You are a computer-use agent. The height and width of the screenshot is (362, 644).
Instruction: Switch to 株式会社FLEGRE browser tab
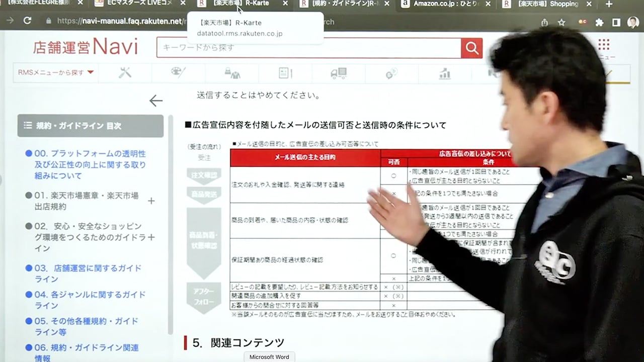point(39,3)
